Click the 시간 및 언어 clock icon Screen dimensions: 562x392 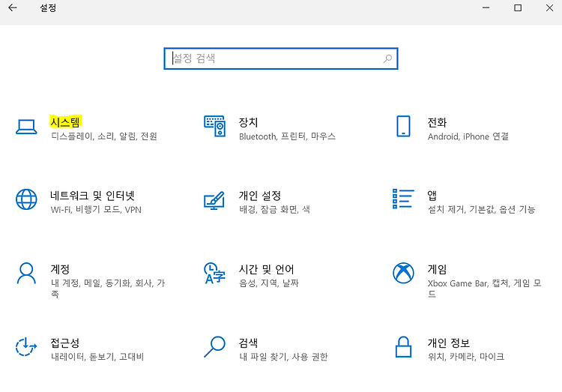214,274
